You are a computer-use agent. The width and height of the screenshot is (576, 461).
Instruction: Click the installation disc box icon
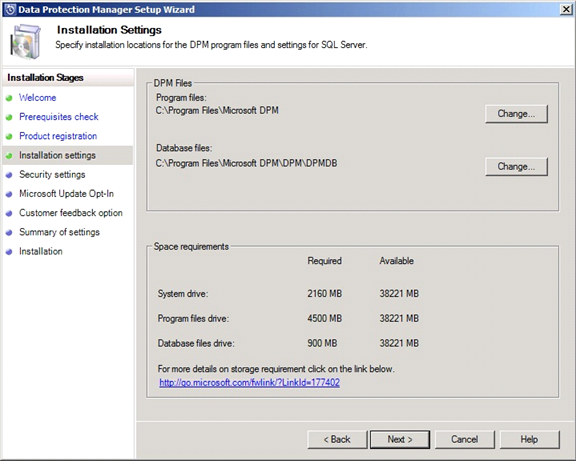[x=25, y=42]
